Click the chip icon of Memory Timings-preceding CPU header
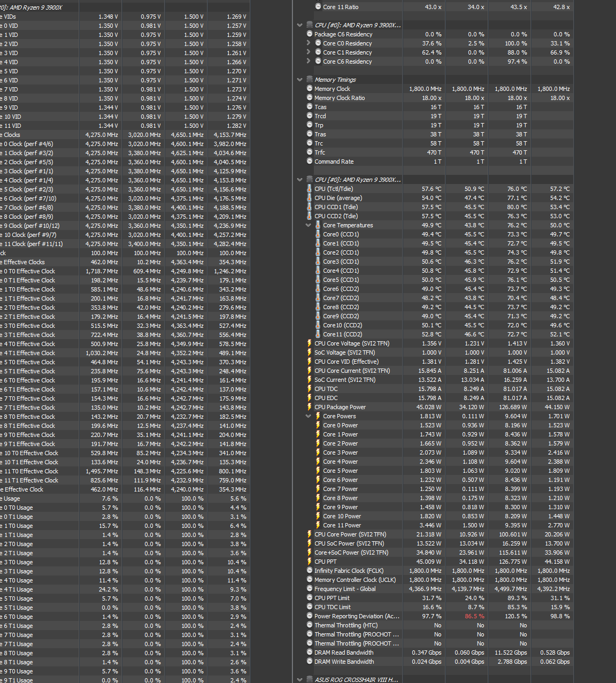This screenshot has height=683, width=616. coord(310,25)
